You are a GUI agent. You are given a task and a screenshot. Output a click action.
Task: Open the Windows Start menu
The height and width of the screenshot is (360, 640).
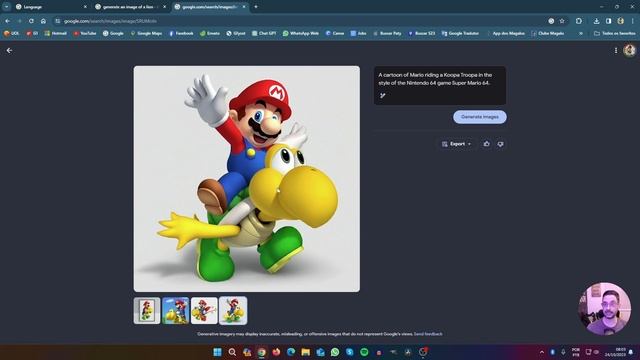(x=217, y=352)
